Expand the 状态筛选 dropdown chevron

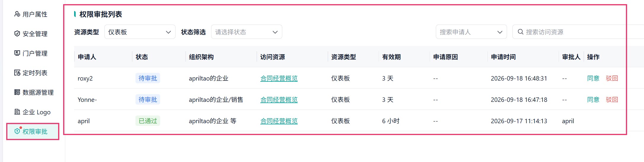click(275, 32)
